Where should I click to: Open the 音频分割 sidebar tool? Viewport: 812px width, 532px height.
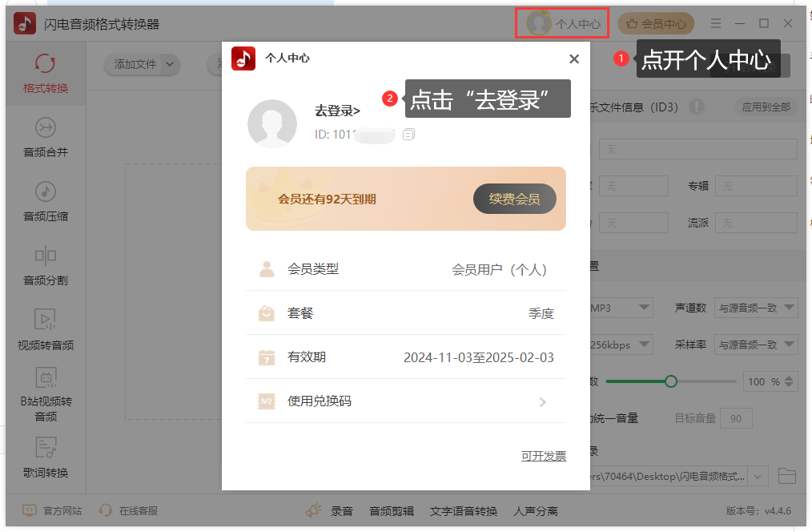click(46, 266)
